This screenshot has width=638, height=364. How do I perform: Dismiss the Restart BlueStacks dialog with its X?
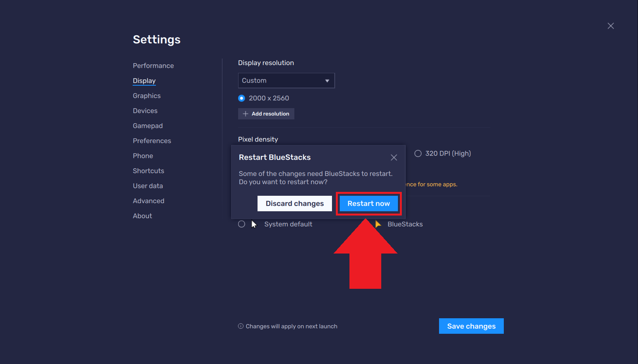pyautogui.click(x=394, y=157)
